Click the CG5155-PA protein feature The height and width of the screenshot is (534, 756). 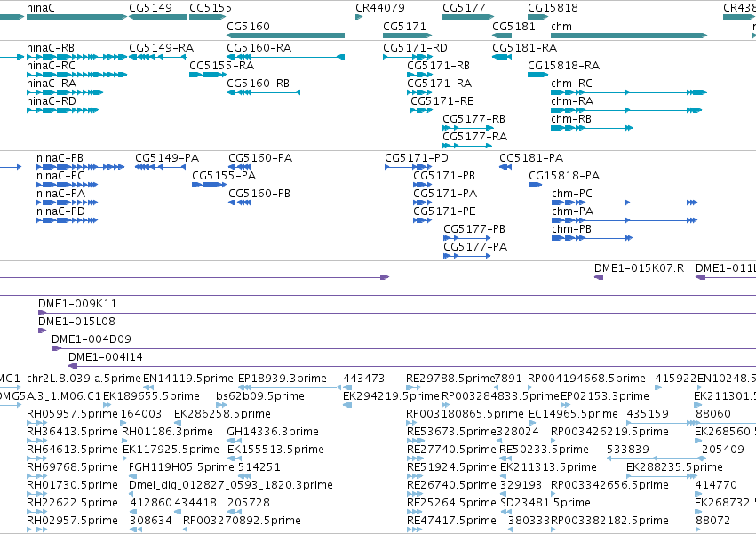210,185
